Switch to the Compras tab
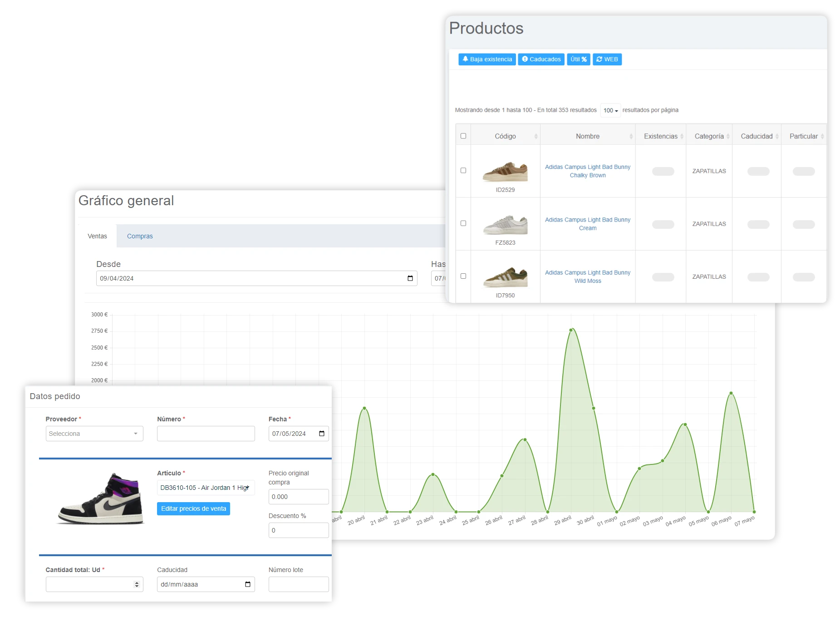Screen dimensions: 840x617 140,236
